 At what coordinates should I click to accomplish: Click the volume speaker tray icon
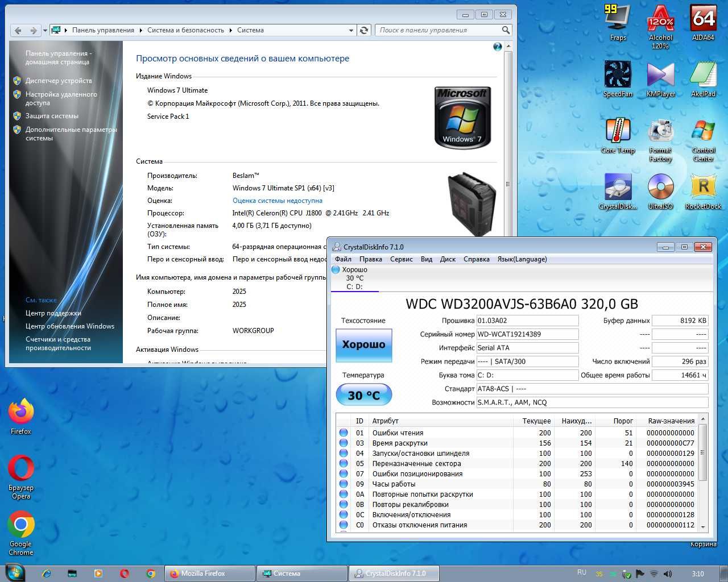(668, 574)
